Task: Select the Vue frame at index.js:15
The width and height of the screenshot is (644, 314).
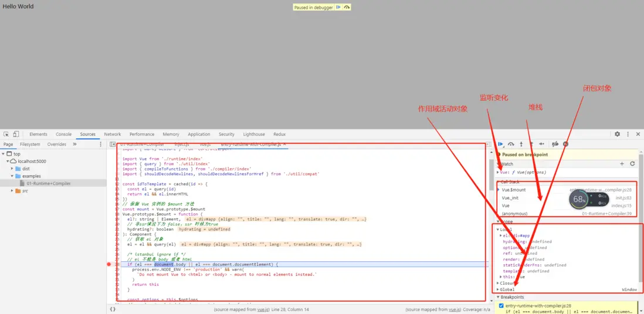Action: (567, 206)
